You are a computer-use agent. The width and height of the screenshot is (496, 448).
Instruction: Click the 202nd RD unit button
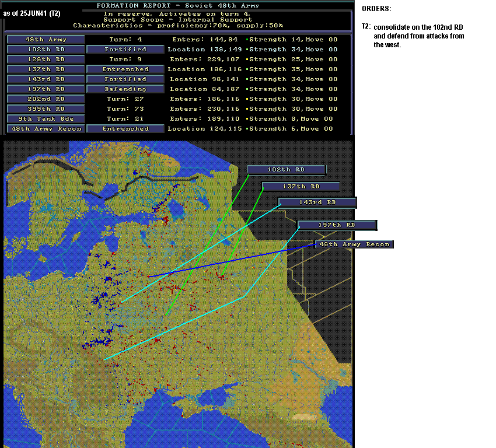(x=46, y=99)
